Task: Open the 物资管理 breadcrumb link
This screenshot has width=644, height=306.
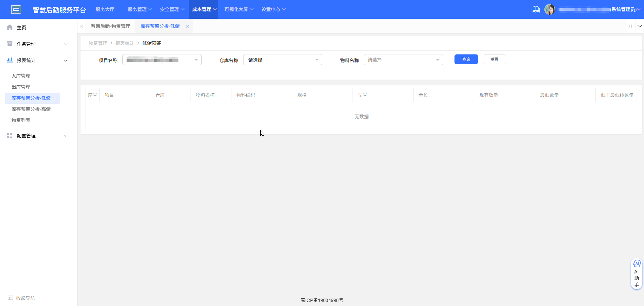Action: 98,43
